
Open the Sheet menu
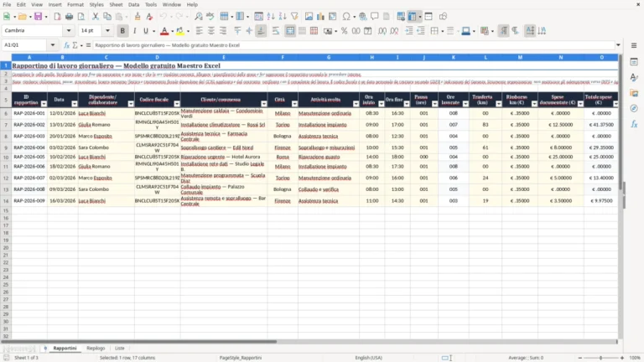click(116, 4)
